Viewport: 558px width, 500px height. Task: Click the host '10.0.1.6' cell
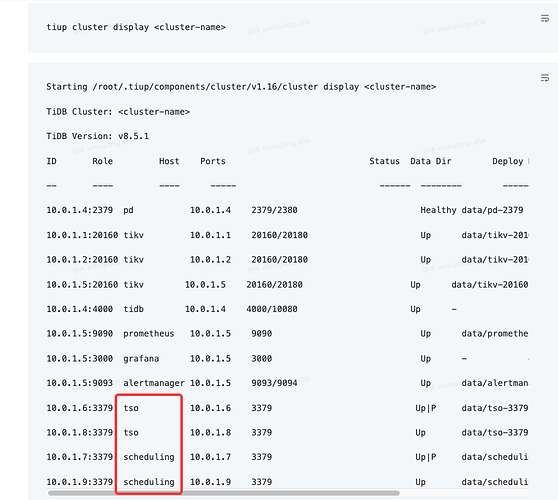pyautogui.click(x=210, y=408)
